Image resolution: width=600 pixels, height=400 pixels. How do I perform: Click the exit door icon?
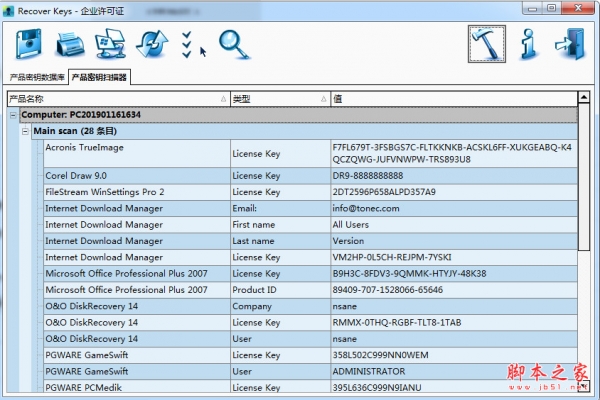[571, 43]
